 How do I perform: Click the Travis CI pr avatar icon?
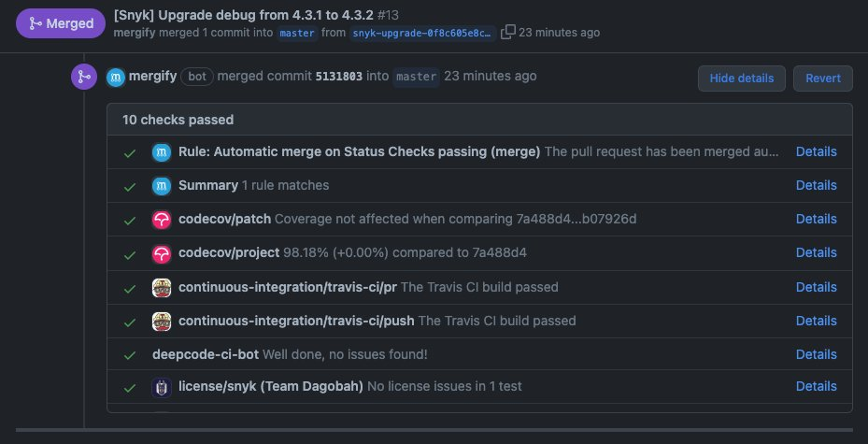coord(162,288)
